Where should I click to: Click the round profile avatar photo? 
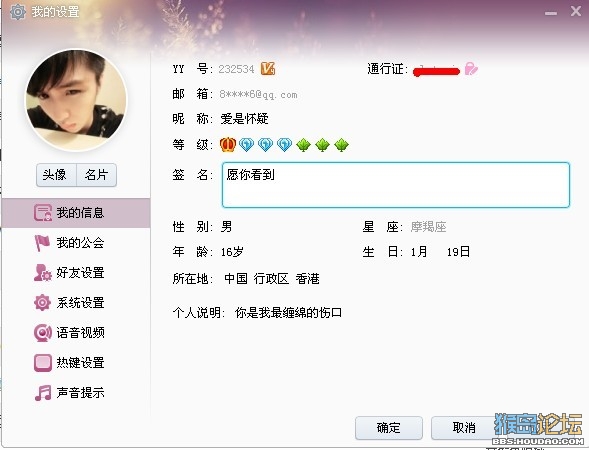76,100
